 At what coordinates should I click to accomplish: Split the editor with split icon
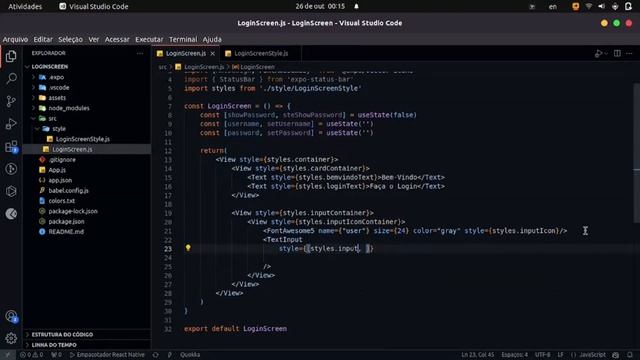(x=617, y=53)
